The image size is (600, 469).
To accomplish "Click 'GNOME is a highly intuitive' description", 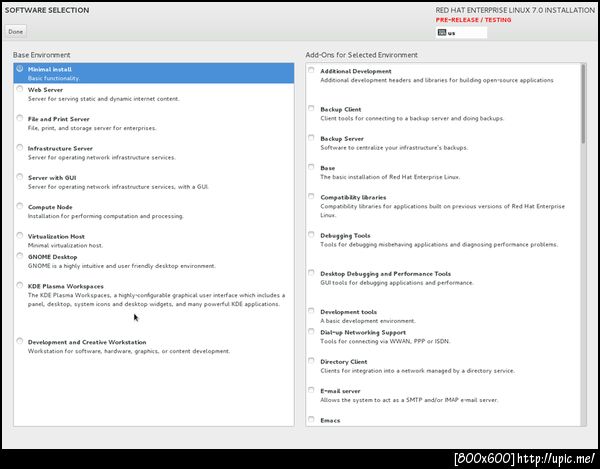I will tap(122, 266).
